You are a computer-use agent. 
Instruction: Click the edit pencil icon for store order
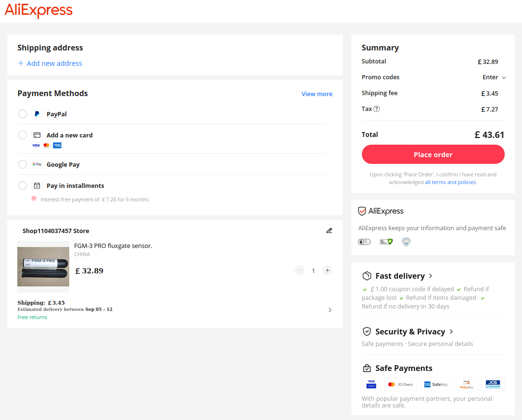point(329,231)
